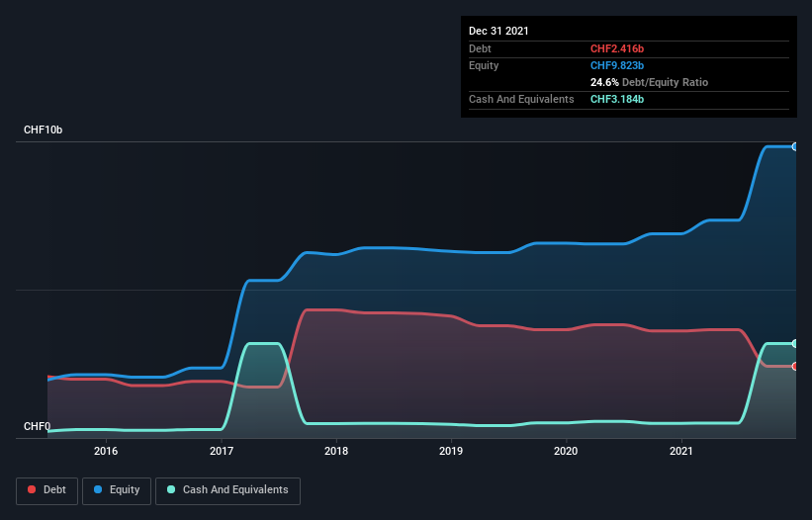Select the Equity endpoint marker on chart
Screen dimensions: 812x520
tap(795, 147)
